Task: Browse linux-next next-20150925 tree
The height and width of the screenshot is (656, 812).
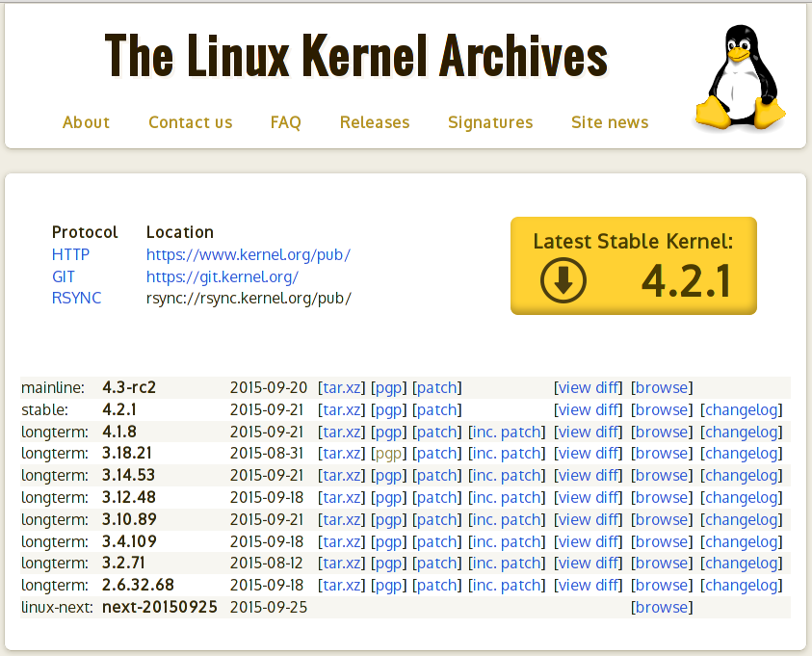Action: [662, 607]
